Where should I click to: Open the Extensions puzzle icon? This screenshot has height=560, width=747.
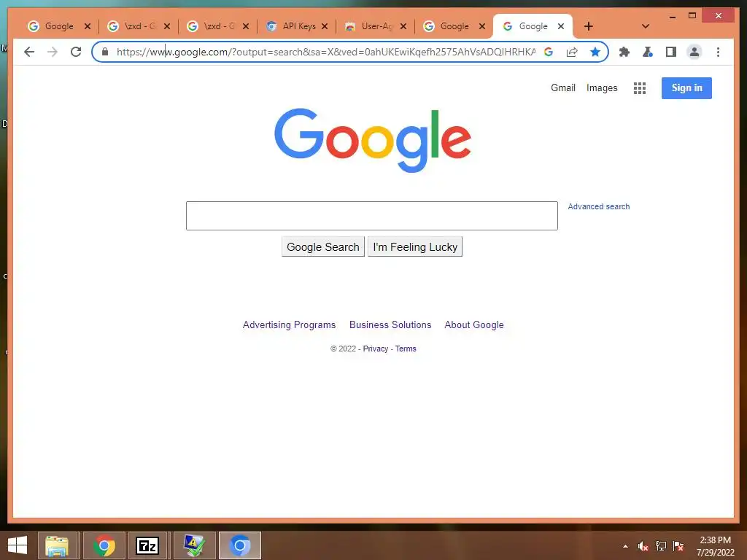point(624,52)
